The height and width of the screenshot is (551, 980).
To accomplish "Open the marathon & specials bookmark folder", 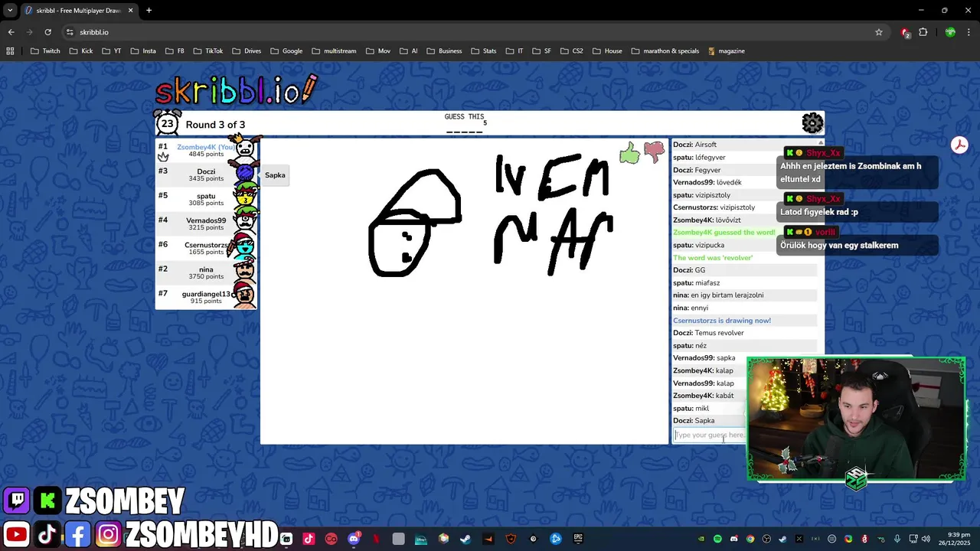I will click(665, 51).
